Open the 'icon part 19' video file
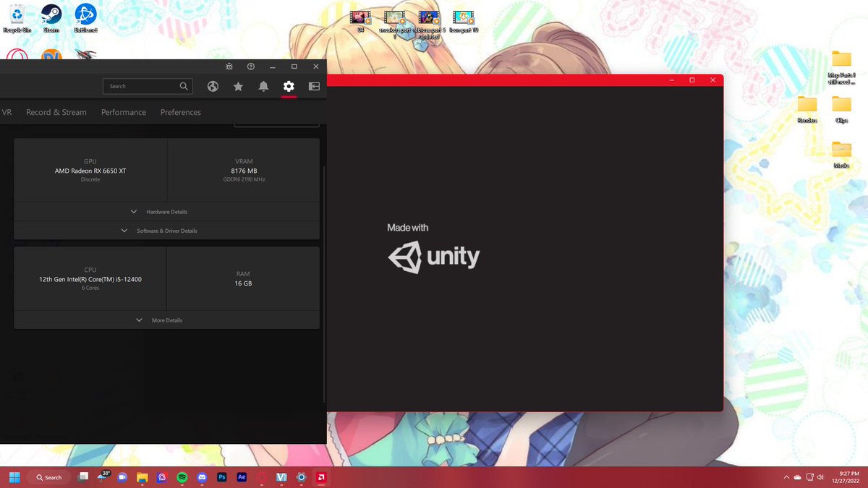The width and height of the screenshot is (868, 488). 464,20
